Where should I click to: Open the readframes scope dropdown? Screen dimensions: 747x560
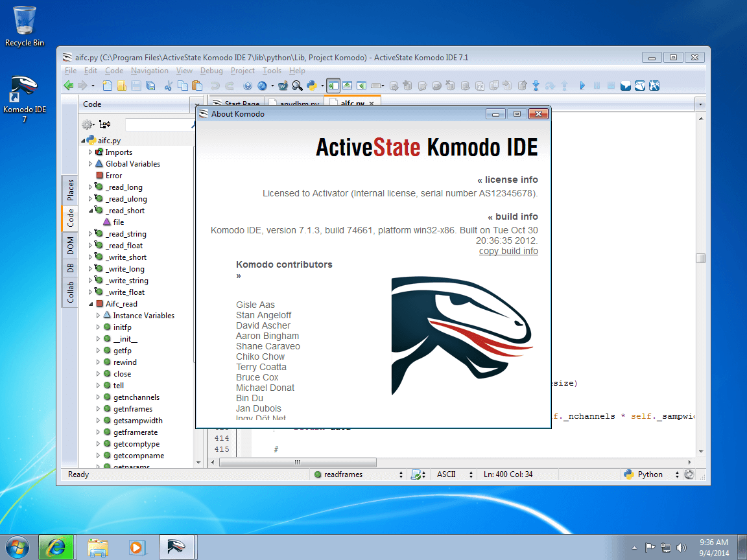pyautogui.click(x=358, y=474)
